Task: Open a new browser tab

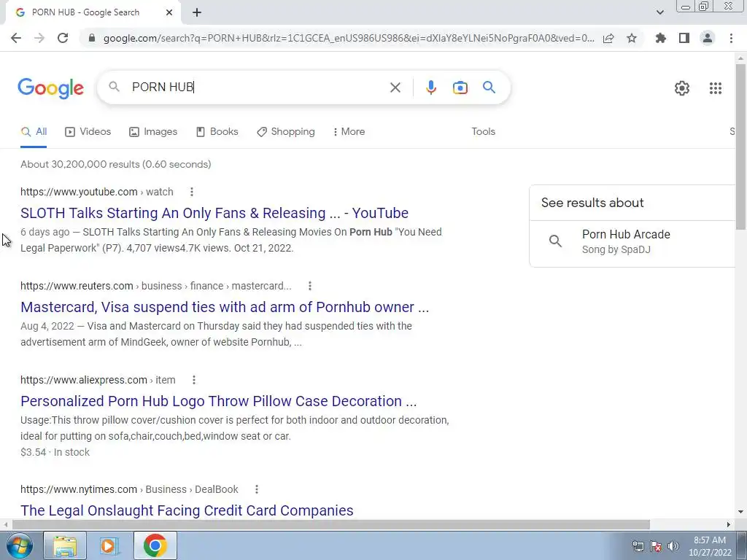Action: pyautogui.click(x=197, y=13)
